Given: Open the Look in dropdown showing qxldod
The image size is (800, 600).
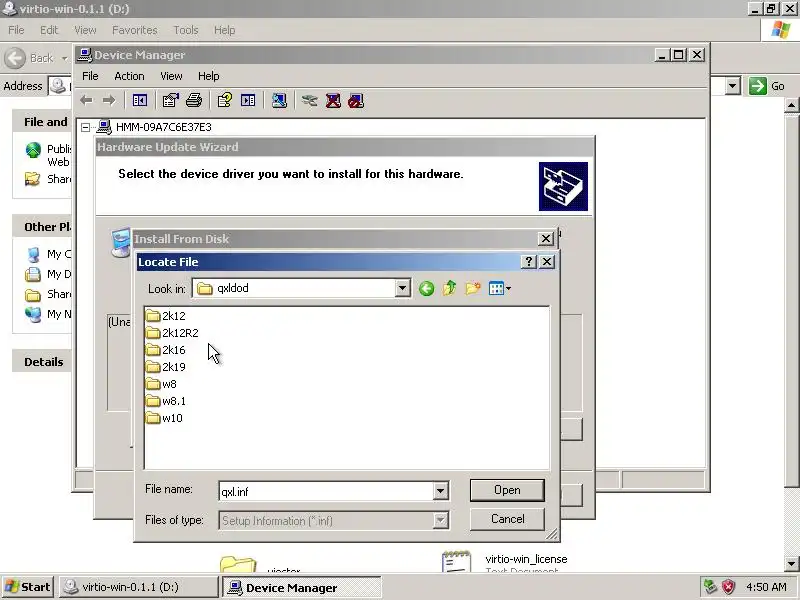Looking at the screenshot, I should [x=402, y=288].
